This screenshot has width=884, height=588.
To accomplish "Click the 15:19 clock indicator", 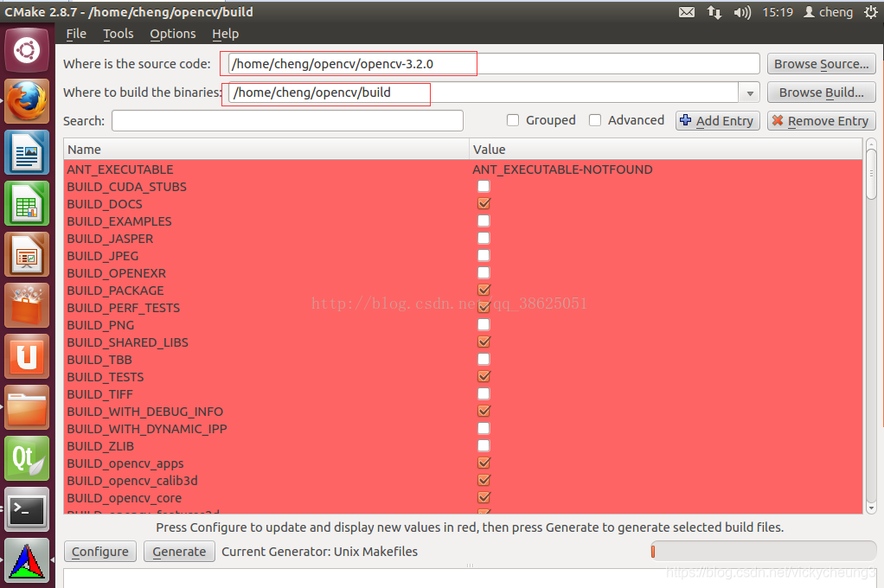I will [778, 12].
